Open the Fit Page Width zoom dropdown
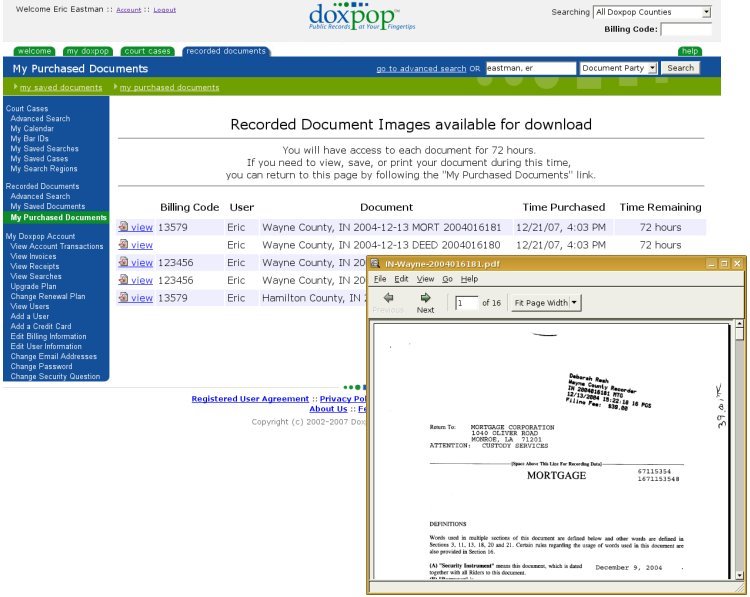 [x=546, y=302]
